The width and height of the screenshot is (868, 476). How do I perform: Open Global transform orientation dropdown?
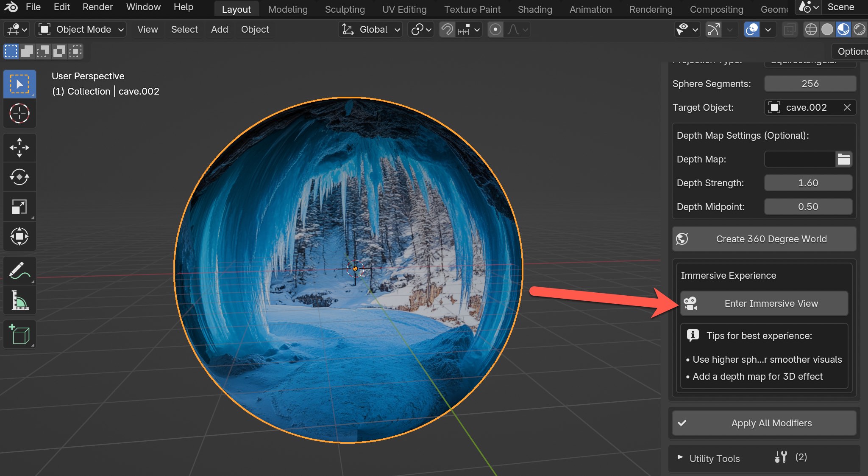point(370,30)
